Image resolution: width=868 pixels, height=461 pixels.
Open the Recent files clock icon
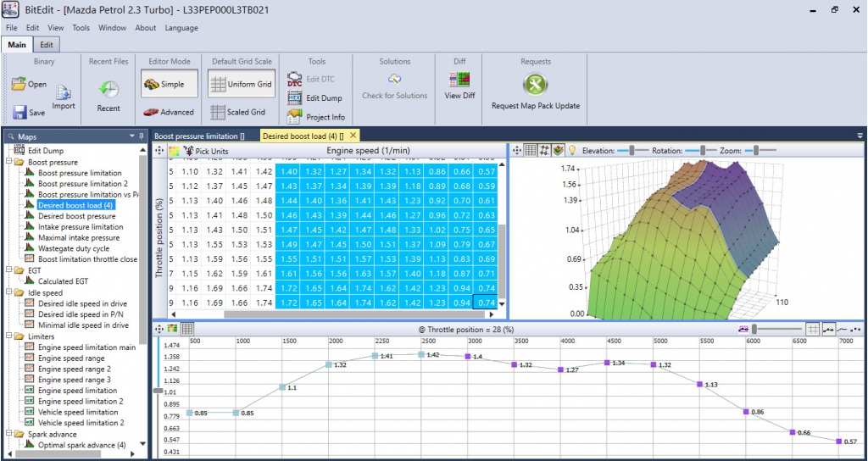point(108,89)
